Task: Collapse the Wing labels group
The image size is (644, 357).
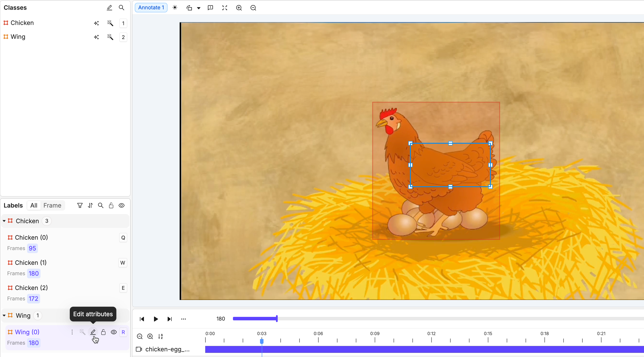Action: (4, 316)
